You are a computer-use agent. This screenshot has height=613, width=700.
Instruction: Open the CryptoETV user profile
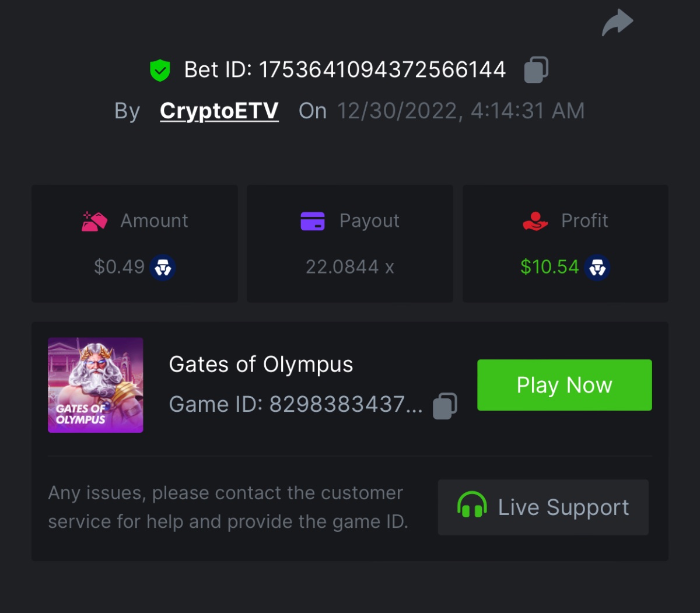219,111
